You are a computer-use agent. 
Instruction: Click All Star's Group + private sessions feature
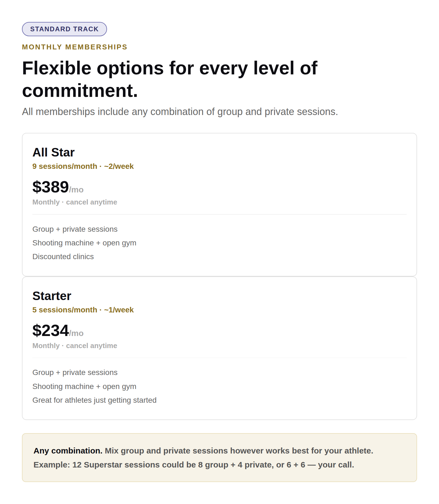[75, 229]
